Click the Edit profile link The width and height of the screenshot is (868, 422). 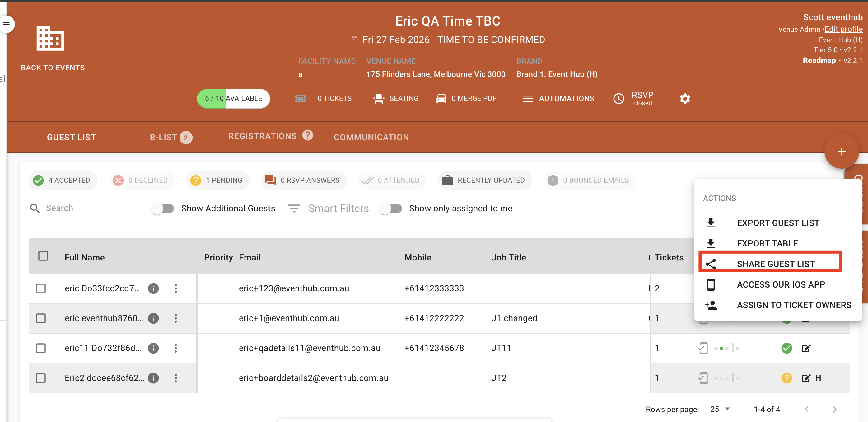(x=843, y=29)
